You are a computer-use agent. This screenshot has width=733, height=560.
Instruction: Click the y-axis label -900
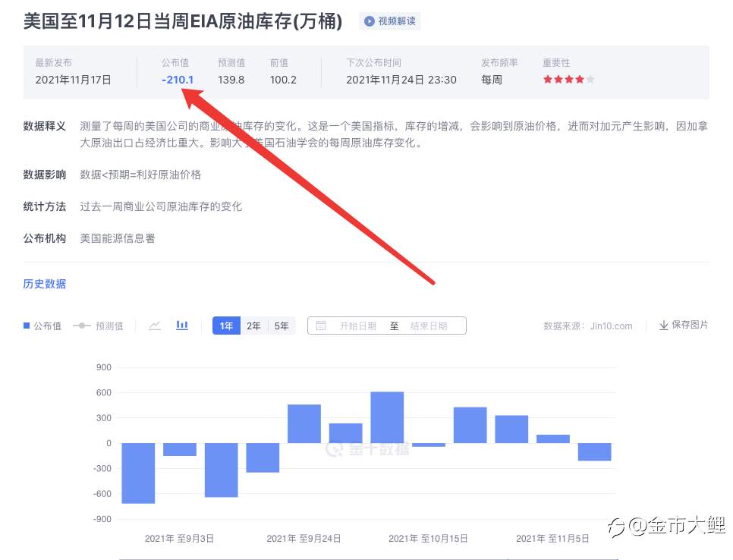pos(102,519)
